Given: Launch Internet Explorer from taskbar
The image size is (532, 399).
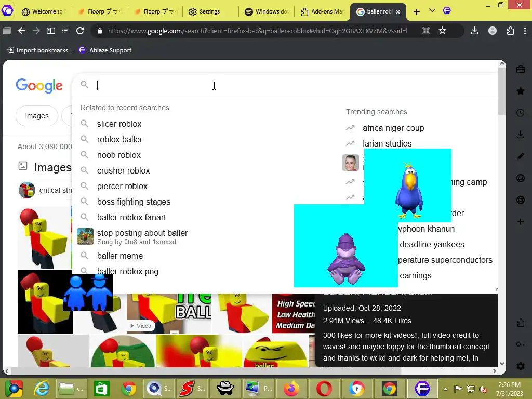Looking at the screenshot, I should coord(42,389).
